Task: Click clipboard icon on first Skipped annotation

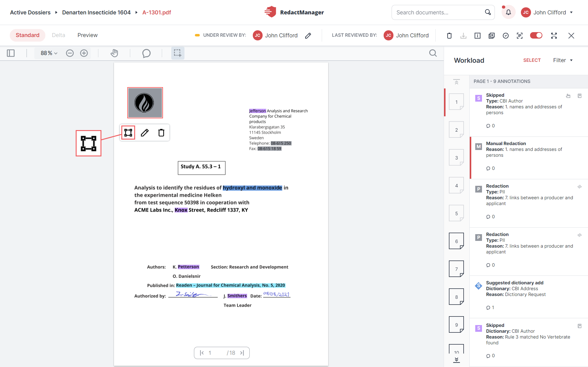Action: (x=579, y=96)
